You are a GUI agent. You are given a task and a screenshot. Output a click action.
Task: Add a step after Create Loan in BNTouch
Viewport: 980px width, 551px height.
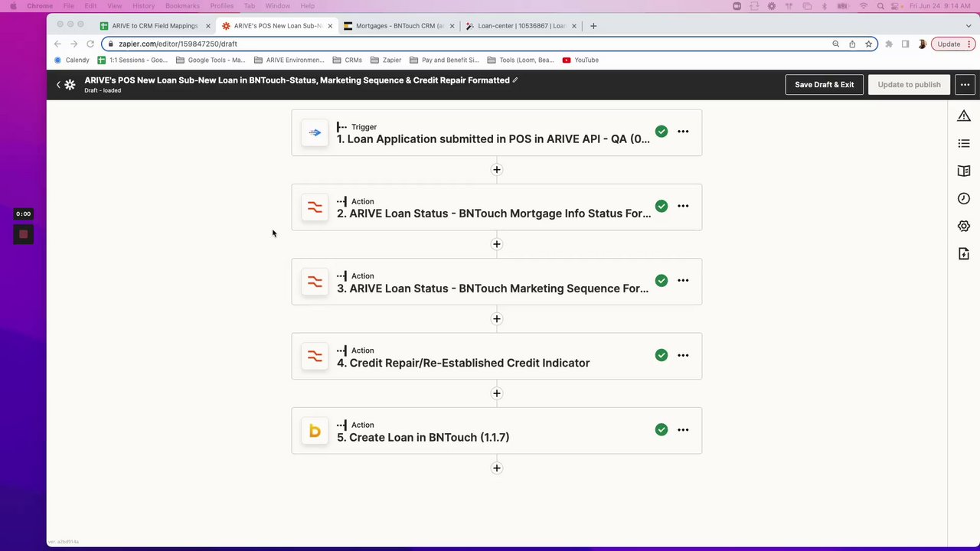coord(497,468)
